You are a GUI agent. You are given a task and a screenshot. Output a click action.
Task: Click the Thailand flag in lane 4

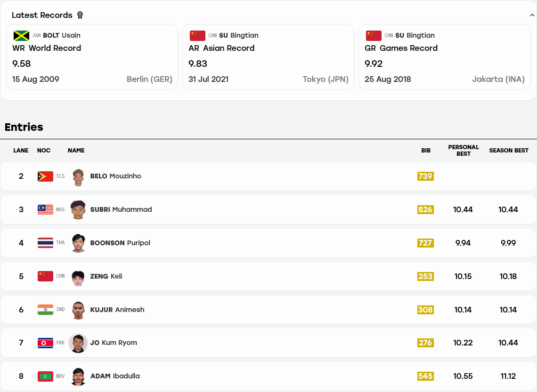coord(45,243)
